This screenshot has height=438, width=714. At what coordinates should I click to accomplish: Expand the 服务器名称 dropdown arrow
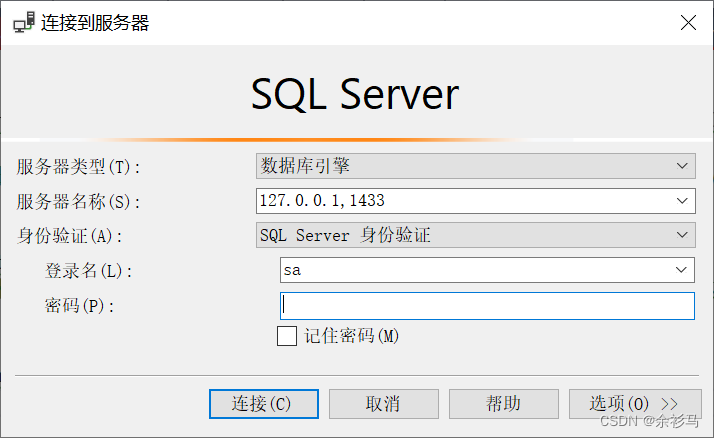click(682, 201)
